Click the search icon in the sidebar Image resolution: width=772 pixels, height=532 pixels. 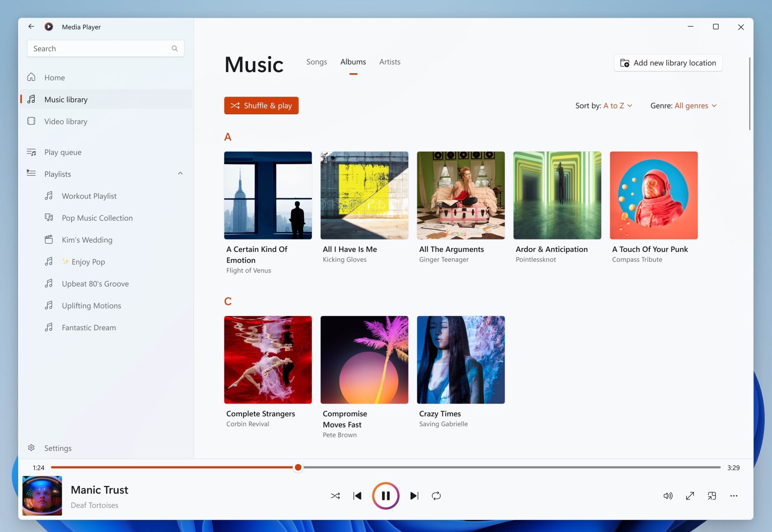[175, 48]
